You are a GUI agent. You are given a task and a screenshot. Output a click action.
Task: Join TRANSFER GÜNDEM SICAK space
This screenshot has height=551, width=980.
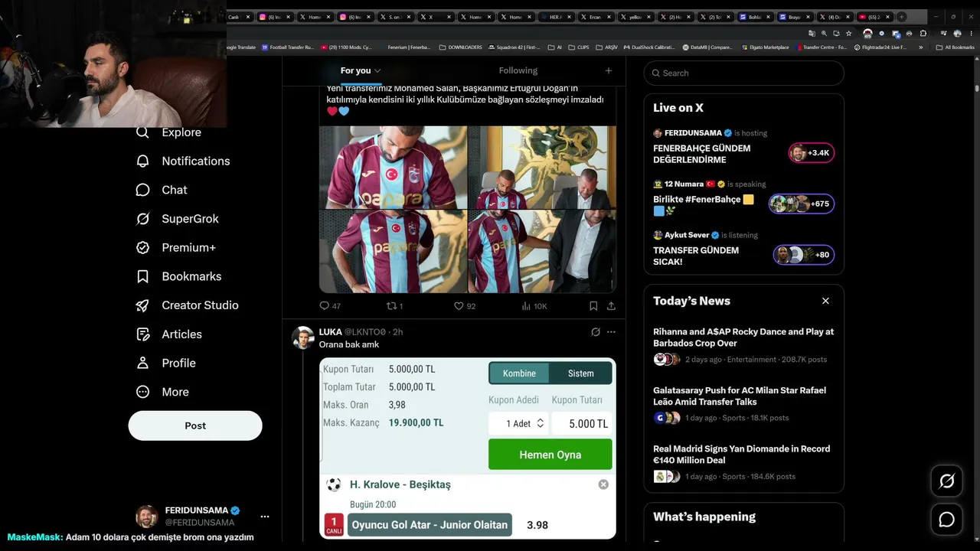point(743,249)
